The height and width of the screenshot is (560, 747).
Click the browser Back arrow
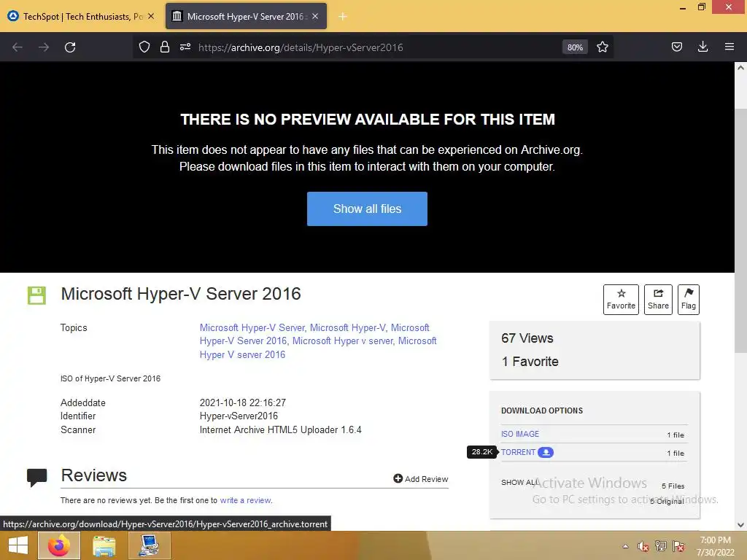(x=18, y=47)
